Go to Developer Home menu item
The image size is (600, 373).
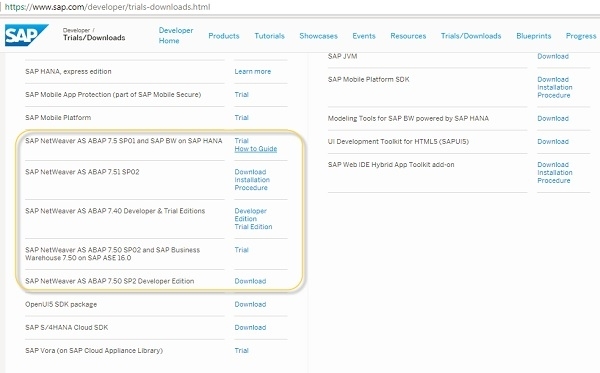point(176,36)
